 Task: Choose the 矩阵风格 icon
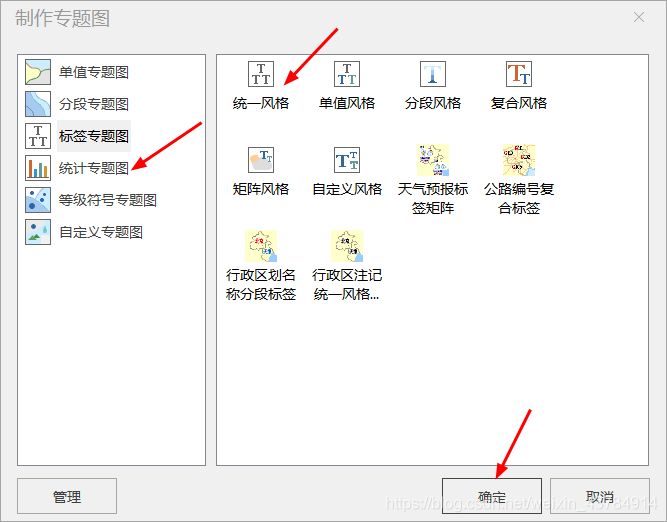[x=261, y=160]
